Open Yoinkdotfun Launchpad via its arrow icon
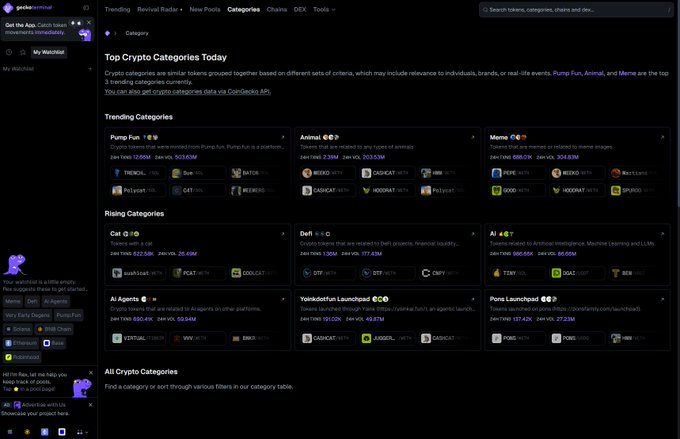The height and width of the screenshot is (439, 680). click(473, 299)
